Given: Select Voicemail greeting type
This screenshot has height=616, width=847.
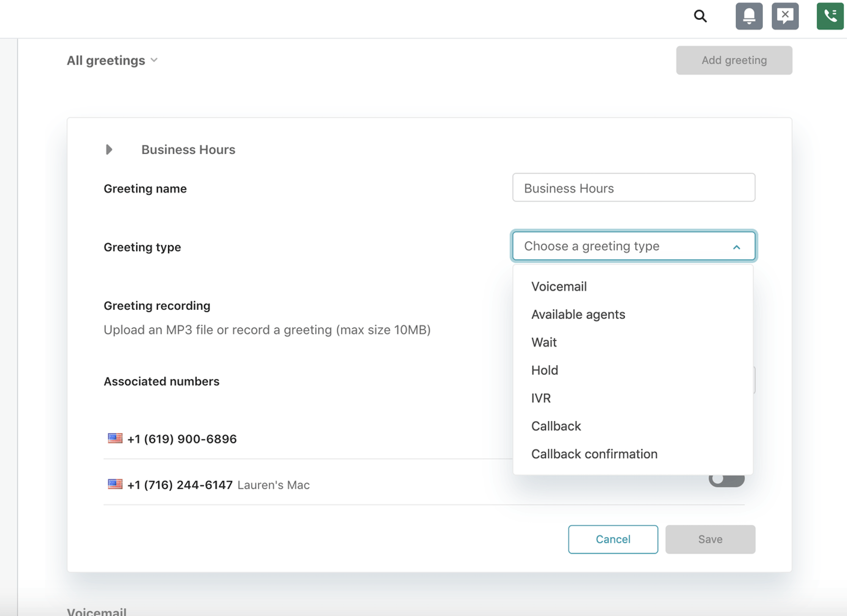Looking at the screenshot, I should pos(558,286).
